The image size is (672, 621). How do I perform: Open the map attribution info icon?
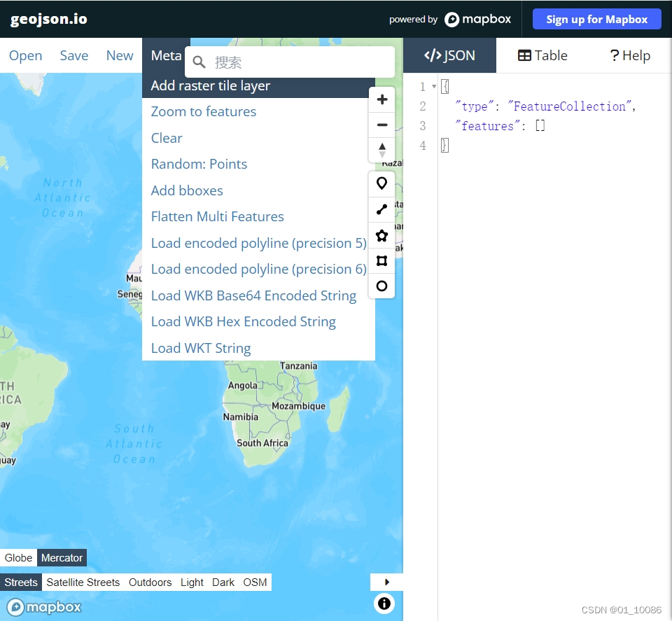(x=384, y=603)
